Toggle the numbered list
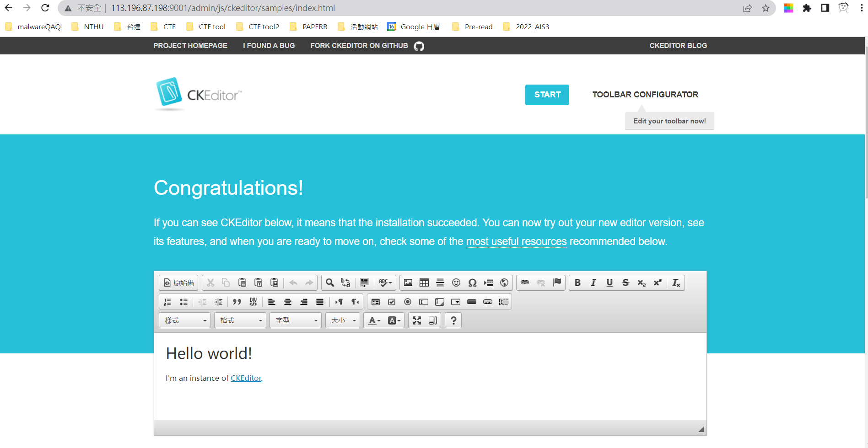868x448 pixels. 167,302
